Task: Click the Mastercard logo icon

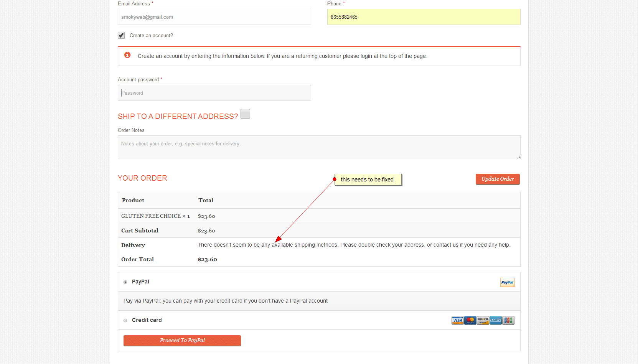Action: tap(470, 320)
